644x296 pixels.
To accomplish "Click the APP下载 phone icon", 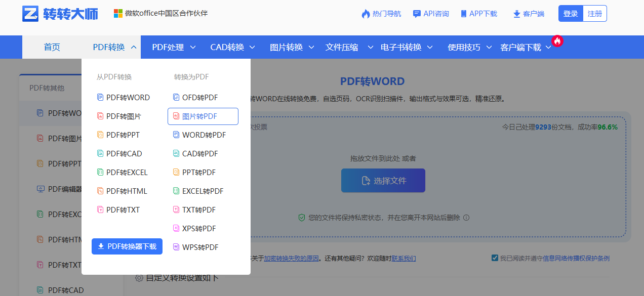I will [x=463, y=14].
